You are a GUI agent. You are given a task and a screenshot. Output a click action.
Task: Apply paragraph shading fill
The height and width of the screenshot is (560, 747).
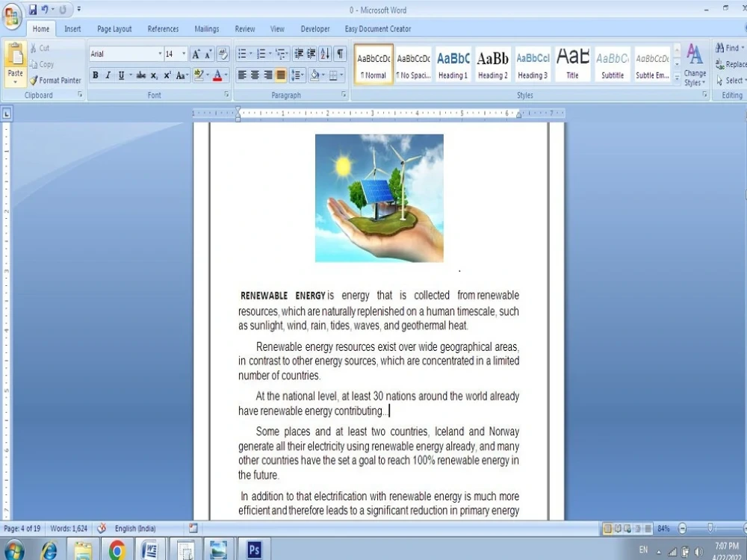pos(314,75)
